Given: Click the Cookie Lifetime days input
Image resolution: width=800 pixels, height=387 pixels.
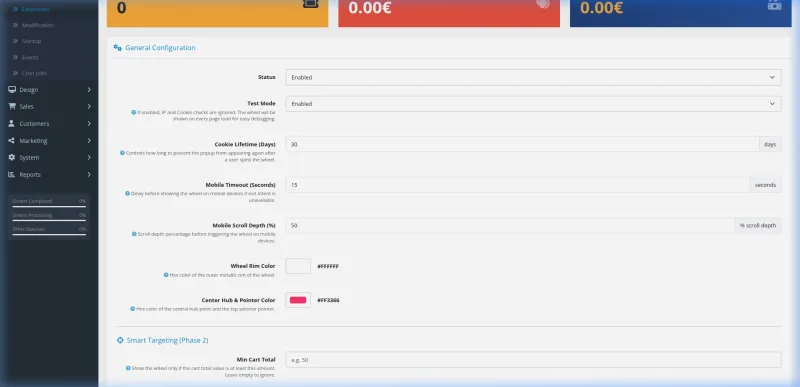Looking at the screenshot, I should pos(522,144).
